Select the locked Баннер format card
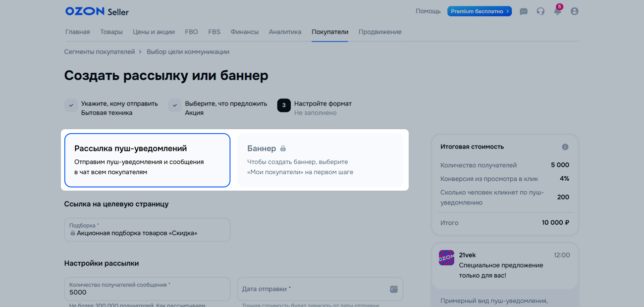This screenshot has width=644, height=307. point(320,160)
